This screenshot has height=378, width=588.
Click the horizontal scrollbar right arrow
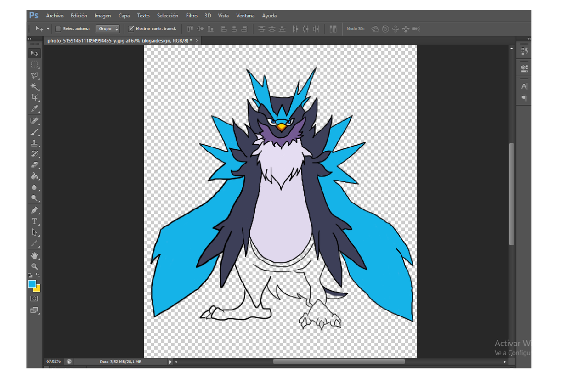pyautogui.click(x=505, y=362)
